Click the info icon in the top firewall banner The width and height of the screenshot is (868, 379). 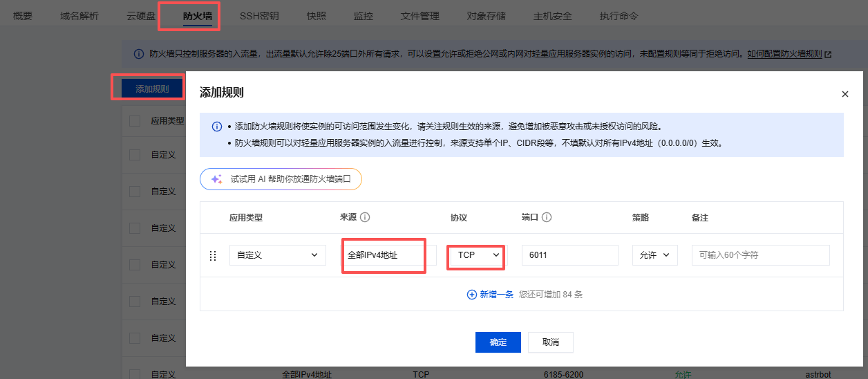click(x=138, y=54)
